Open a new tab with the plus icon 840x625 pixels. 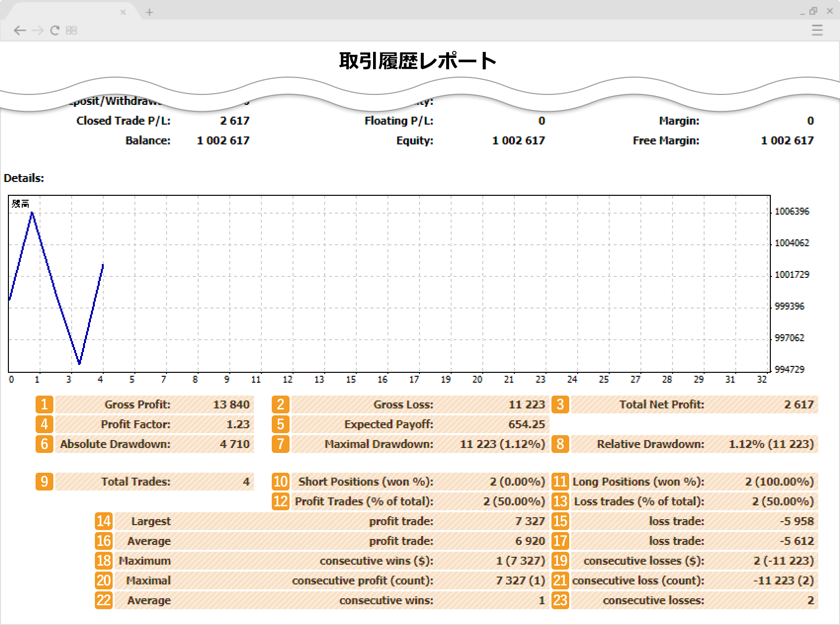(150, 12)
